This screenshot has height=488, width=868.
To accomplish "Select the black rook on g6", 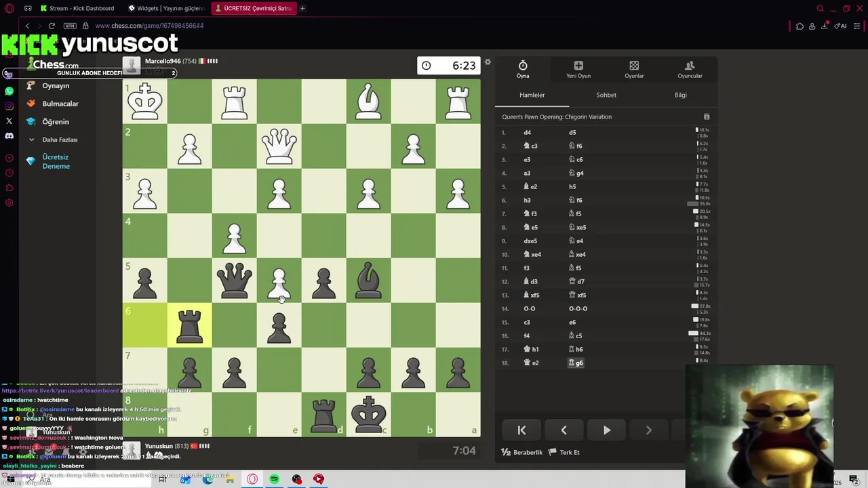I will [x=189, y=325].
